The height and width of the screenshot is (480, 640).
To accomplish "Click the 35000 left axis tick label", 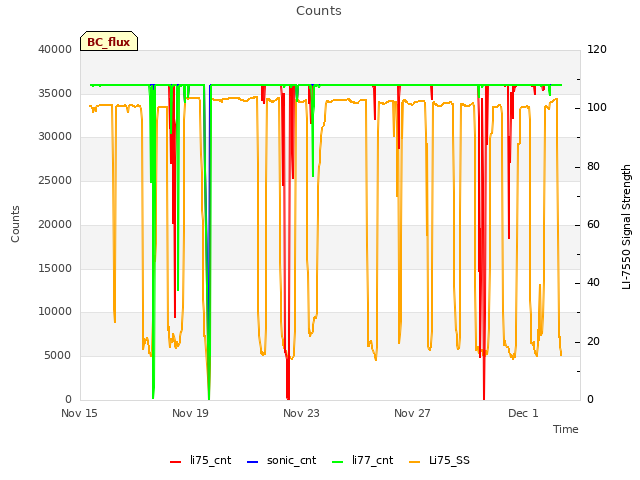I will [55, 93].
